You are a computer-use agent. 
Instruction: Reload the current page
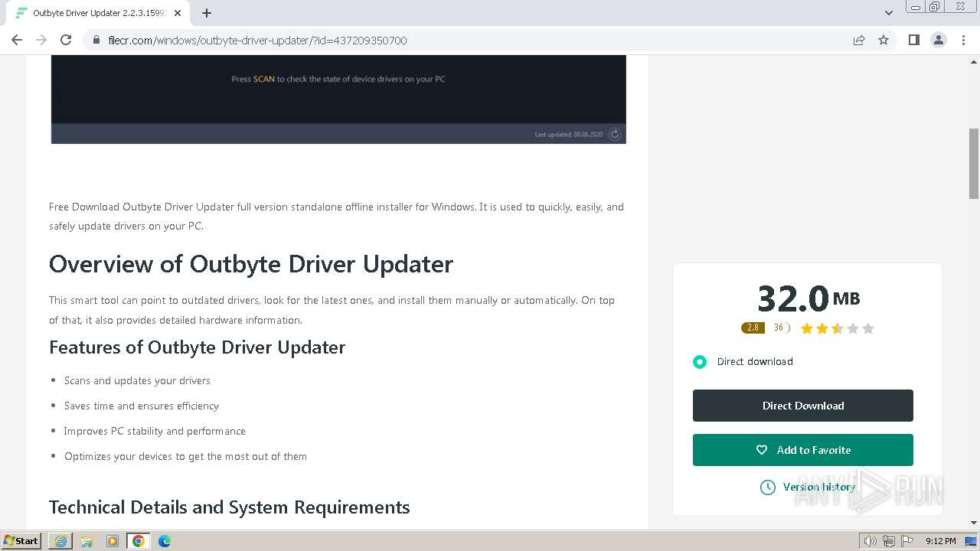[66, 40]
